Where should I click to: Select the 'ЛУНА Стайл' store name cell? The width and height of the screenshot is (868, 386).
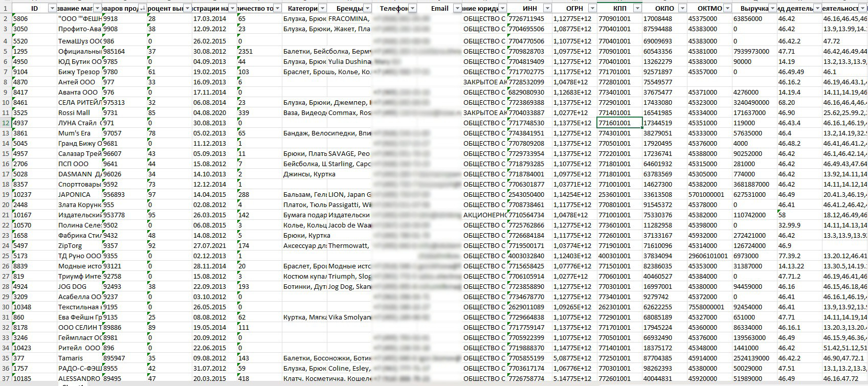pyautogui.click(x=79, y=123)
